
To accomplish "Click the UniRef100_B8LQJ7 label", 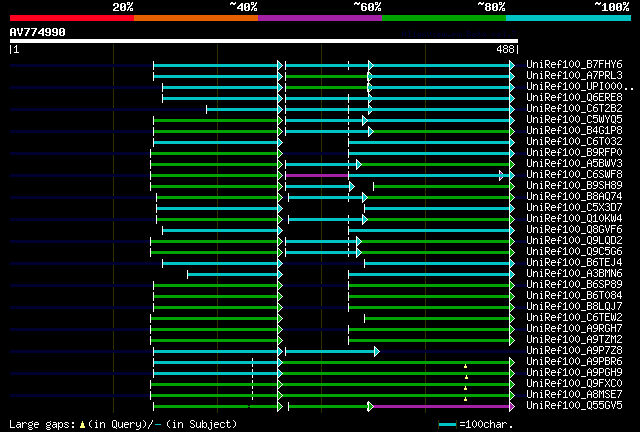I will tap(574, 307).
